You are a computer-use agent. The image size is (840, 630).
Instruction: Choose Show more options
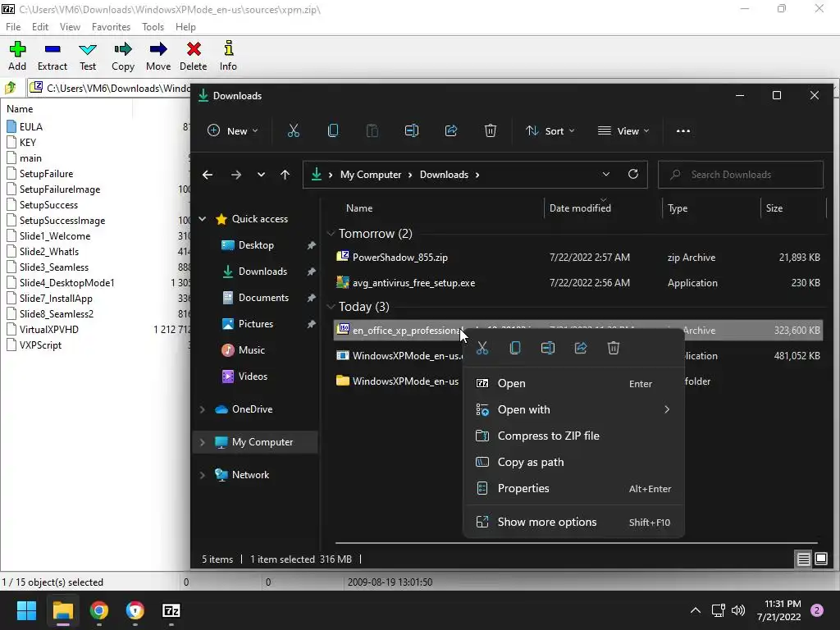(x=573, y=522)
